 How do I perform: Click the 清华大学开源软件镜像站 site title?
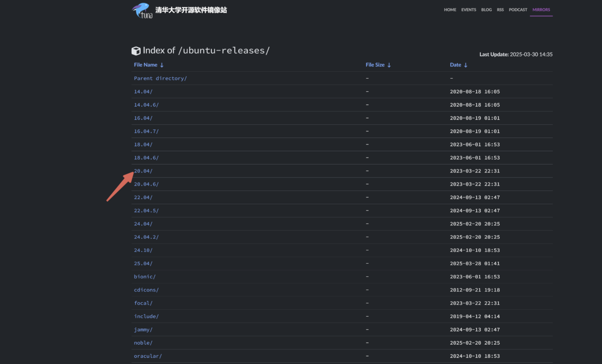coord(191,10)
